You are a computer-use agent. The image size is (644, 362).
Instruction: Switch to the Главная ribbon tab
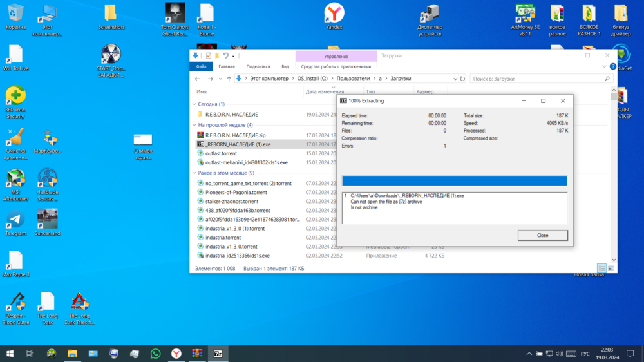click(227, 66)
